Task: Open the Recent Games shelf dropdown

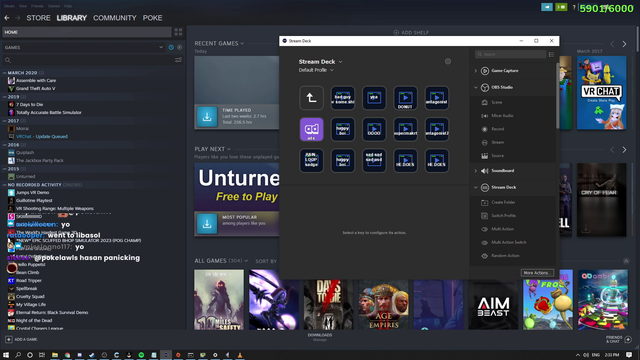Action: point(219,43)
